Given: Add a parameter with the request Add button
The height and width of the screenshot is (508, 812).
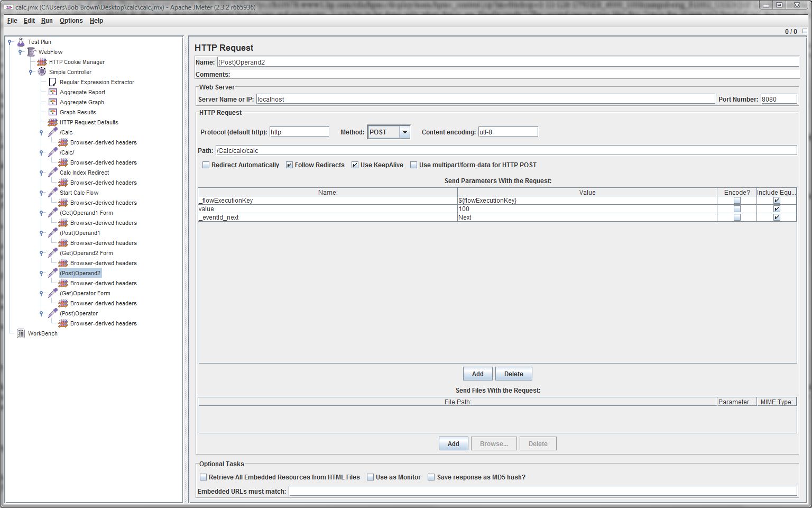Looking at the screenshot, I should [478, 374].
